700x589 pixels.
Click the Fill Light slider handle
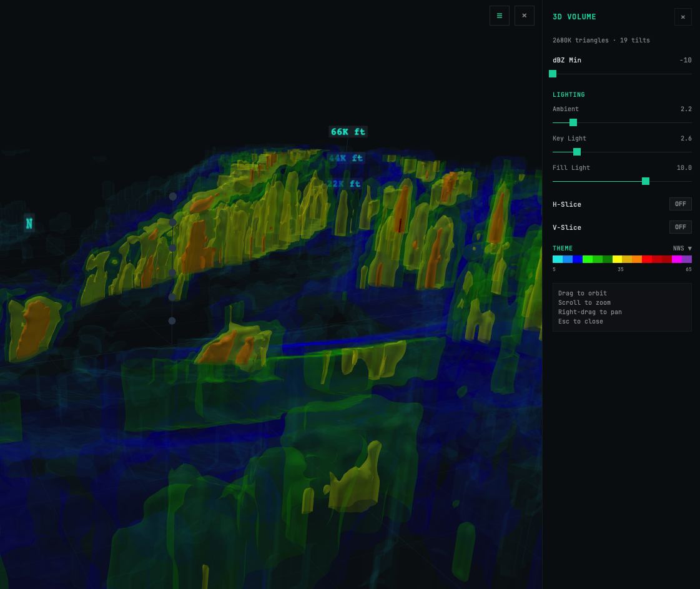(x=645, y=181)
